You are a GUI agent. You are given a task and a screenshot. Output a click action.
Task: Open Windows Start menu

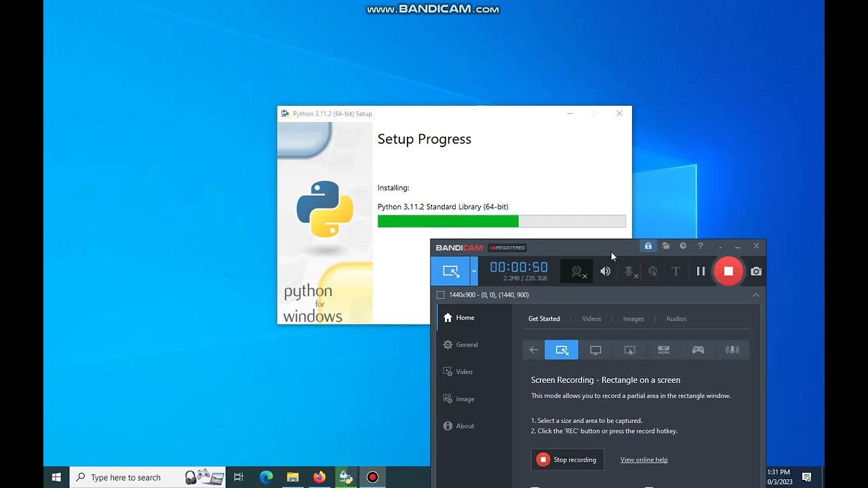click(56, 477)
